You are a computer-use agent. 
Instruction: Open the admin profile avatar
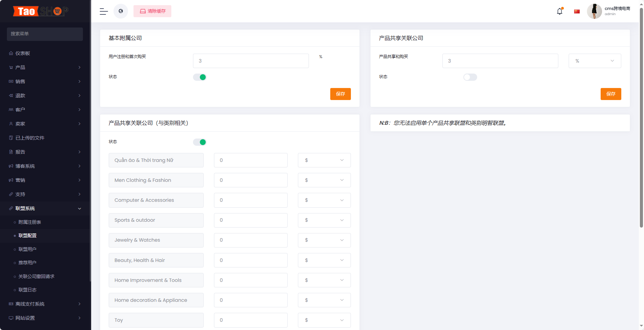tap(594, 11)
